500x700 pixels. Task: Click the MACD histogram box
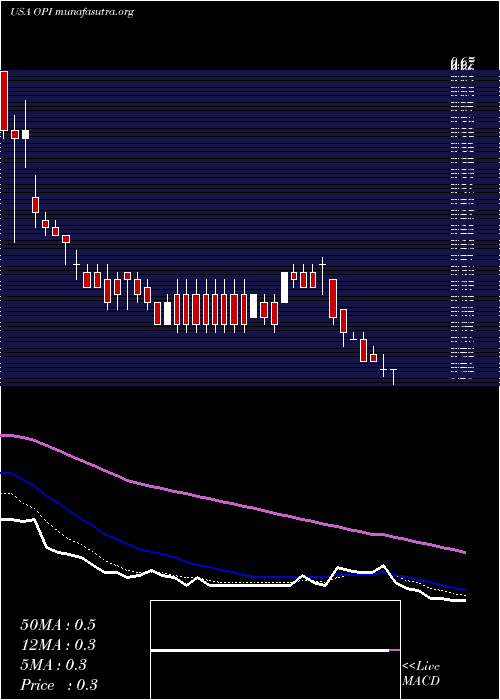pyautogui.click(x=275, y=650)
